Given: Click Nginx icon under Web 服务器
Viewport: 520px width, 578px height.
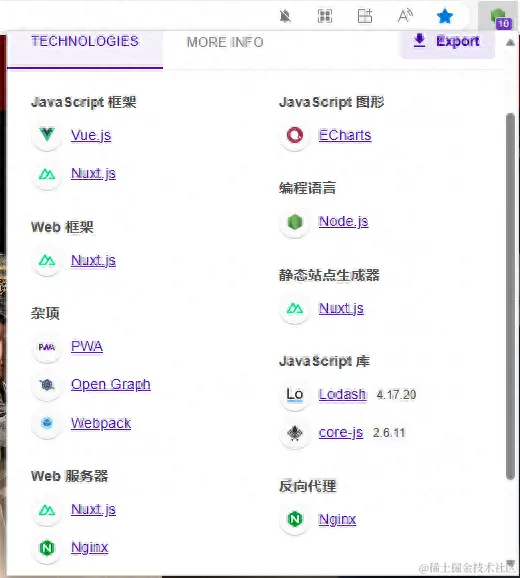Looking at the screenshot, I should tap(47, 548).
